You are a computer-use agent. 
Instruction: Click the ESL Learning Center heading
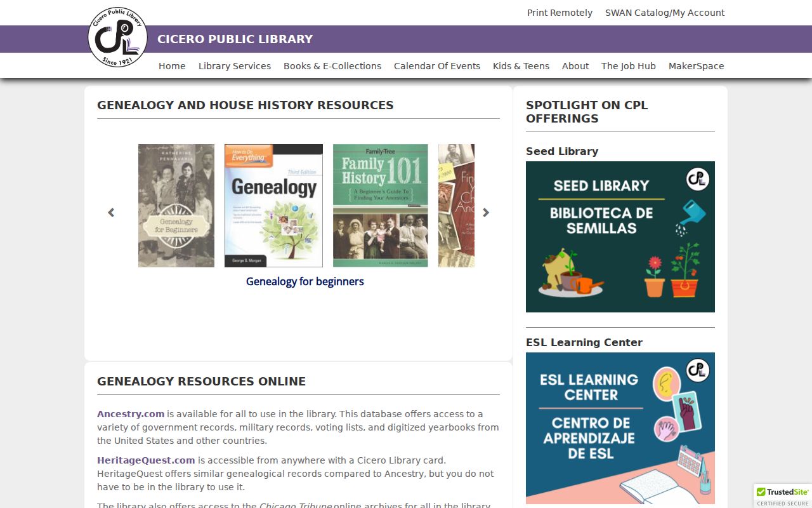click(x=584, y=342)
